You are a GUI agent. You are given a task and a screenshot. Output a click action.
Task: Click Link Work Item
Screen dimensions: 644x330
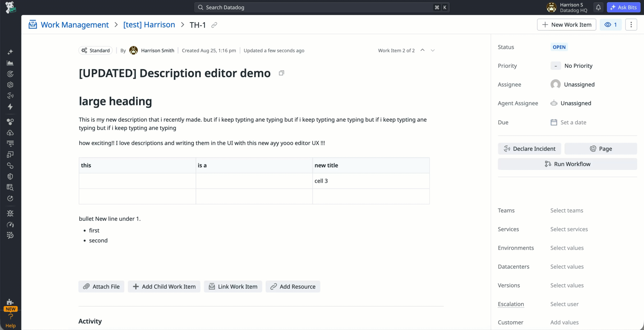(x=233, y=287)
